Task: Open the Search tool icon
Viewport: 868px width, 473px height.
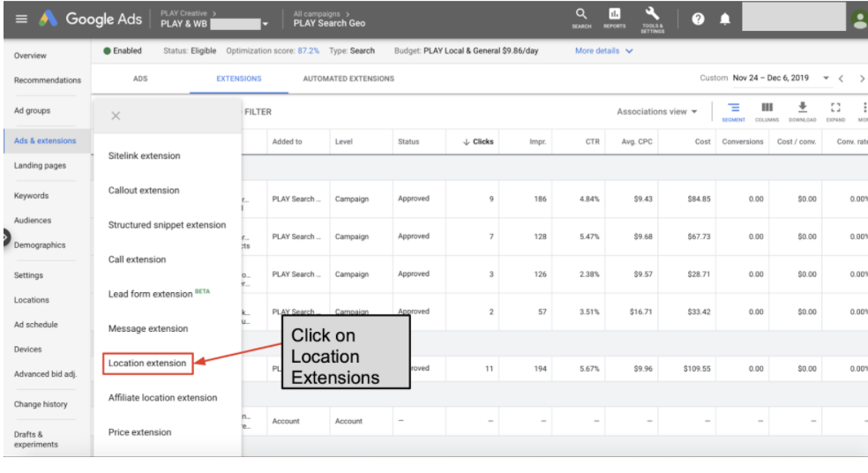Action: pos(581,18)
